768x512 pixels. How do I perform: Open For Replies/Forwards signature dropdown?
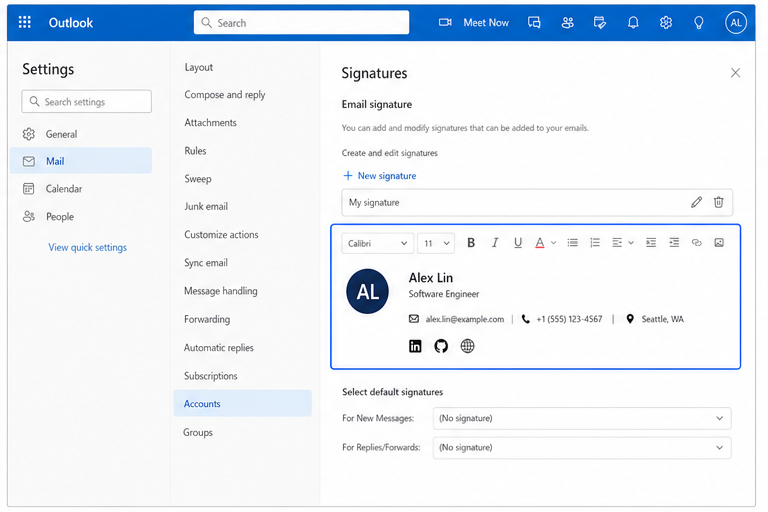582,447
